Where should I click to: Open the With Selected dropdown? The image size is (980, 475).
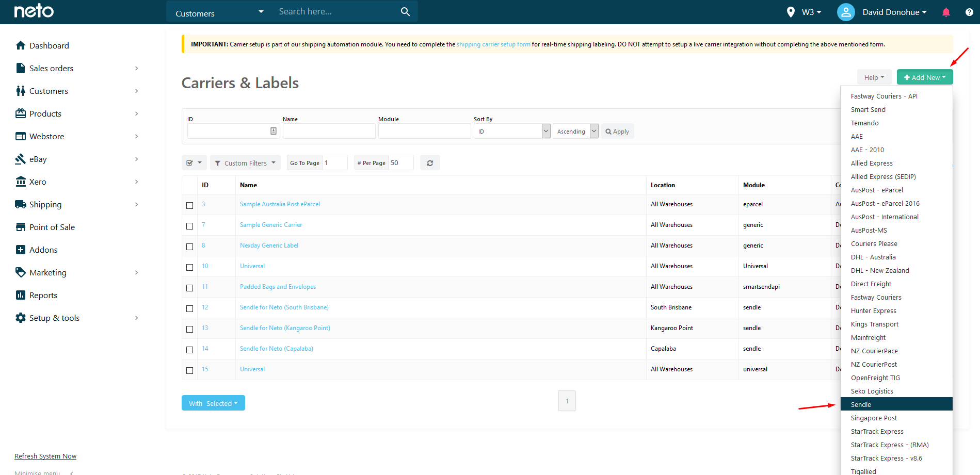(213, 403)
